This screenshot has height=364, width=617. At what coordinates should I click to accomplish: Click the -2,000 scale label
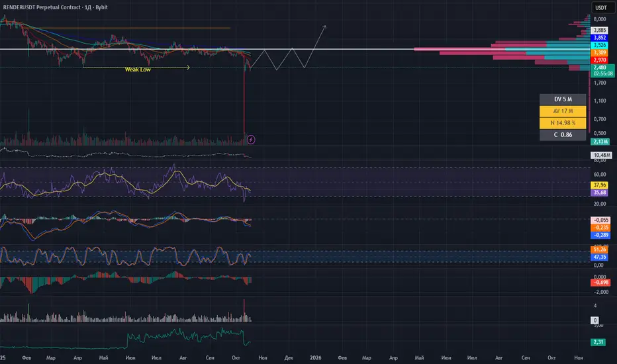[600, 292]
